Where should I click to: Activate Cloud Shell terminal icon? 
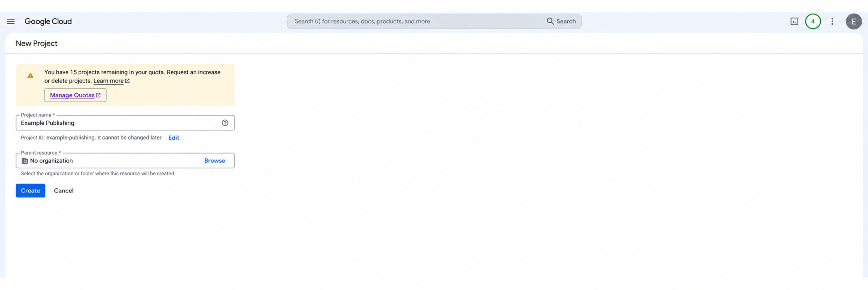[794, 22]
